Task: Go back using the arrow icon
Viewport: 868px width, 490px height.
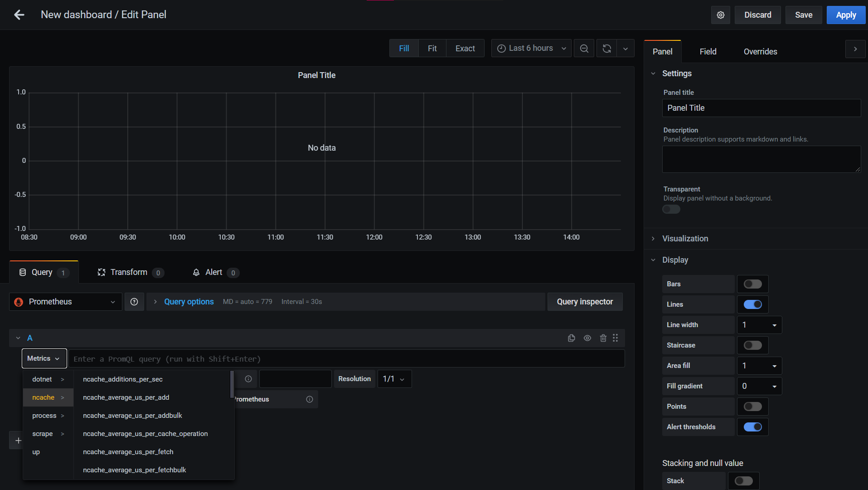Action: point(19,15)
